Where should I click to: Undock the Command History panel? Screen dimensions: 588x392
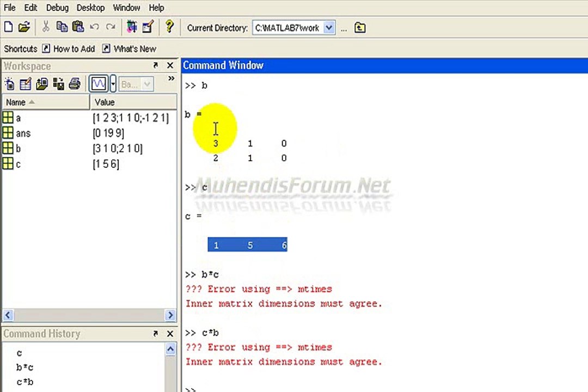pos(155,334)
